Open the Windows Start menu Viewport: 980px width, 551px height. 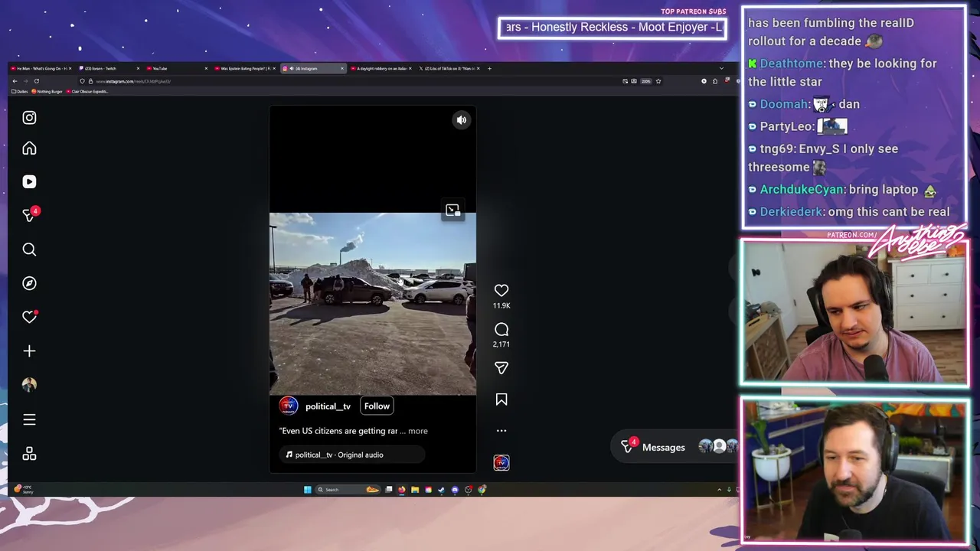[x=308, y=490]
